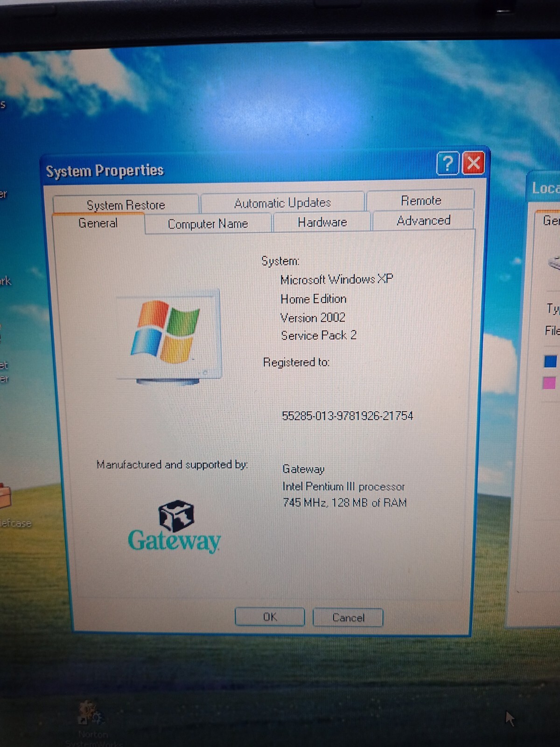The width and height of the screenshot is (560, 747).
Task: Click the 745 MHz, 128 MB of RAM text
Action: pos(344,503)
